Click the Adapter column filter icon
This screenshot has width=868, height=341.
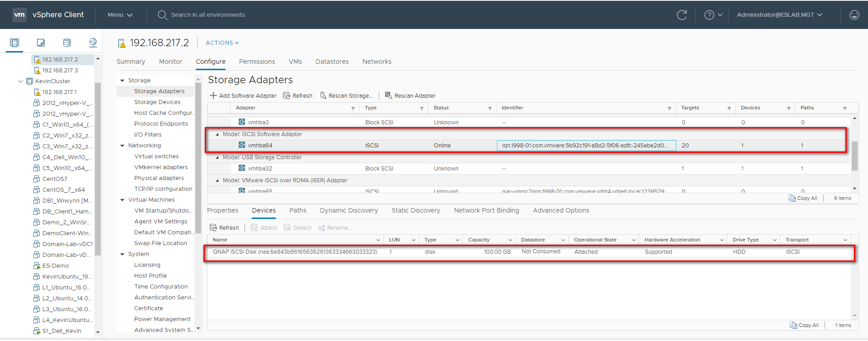pyautogui.click(x=353, y=109)
